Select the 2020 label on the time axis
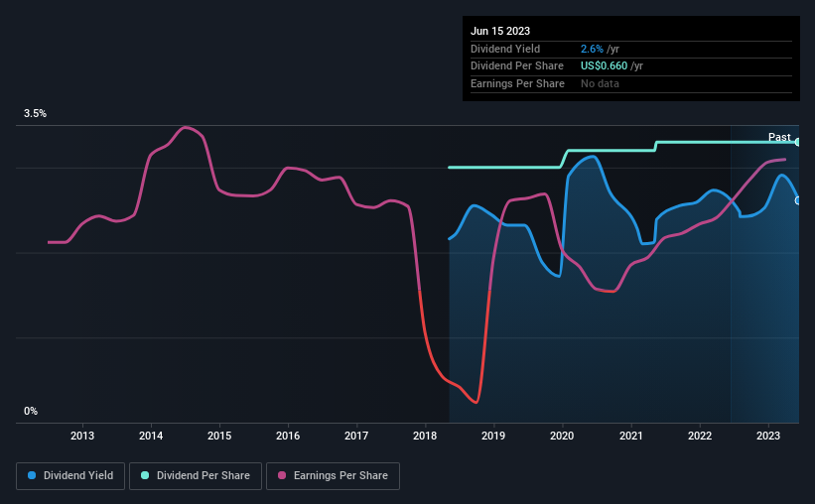 point(562,436)
